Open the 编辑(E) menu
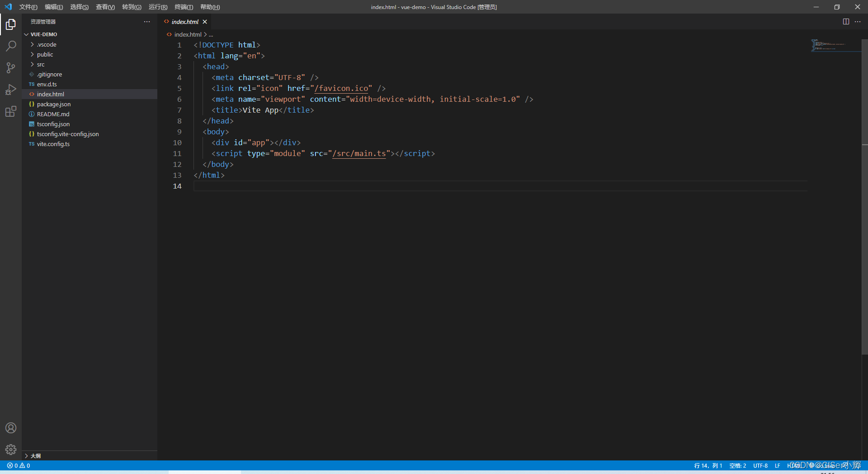This screenshot has height=474, width=868. (x=54, y=7)
